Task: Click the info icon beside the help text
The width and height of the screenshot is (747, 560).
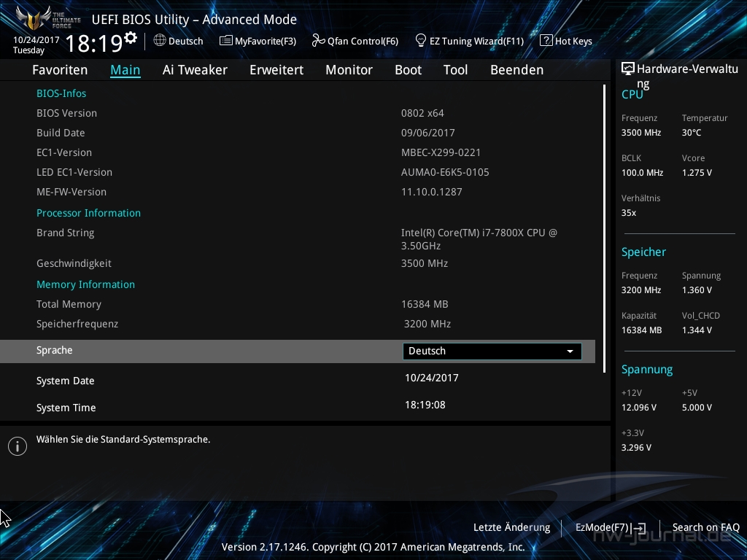Action: tap(18, 446)
